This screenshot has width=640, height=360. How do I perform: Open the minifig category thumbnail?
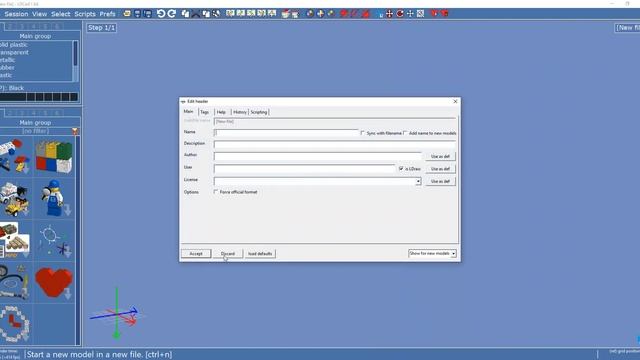point(54,198)
